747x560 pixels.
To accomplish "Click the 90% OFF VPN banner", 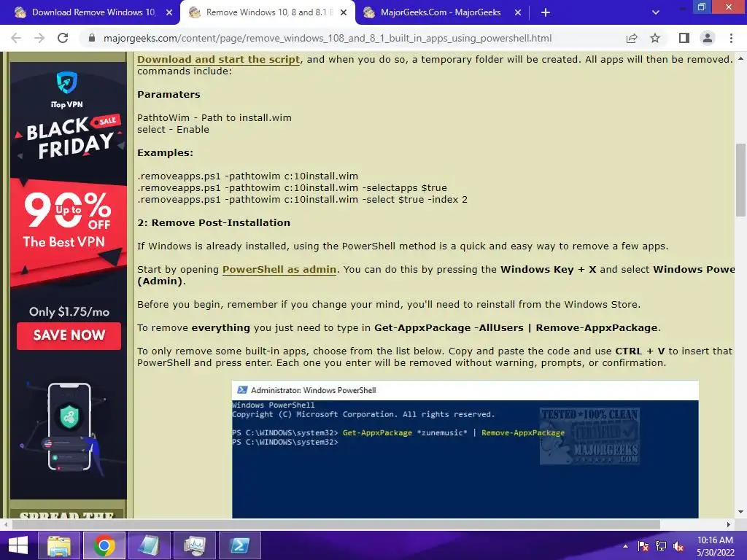I will (x=68, y=220).
